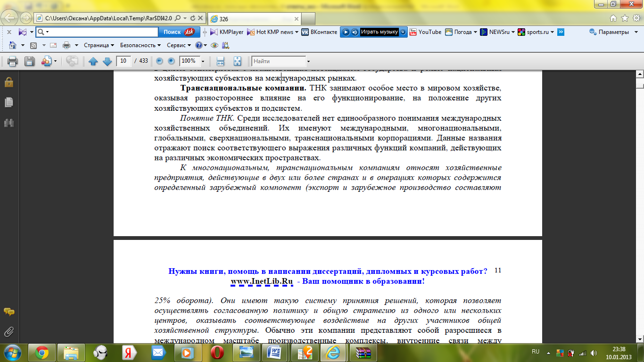Screen dimensions: 644x362
Task: Click the YouTube toolbar link
Action: tap(426, 32)
